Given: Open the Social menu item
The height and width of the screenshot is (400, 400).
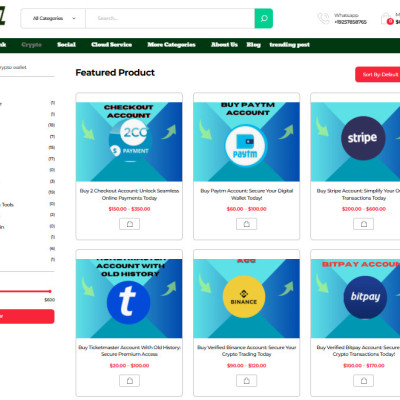Looking at the screenshot, I should click(66, 45).
